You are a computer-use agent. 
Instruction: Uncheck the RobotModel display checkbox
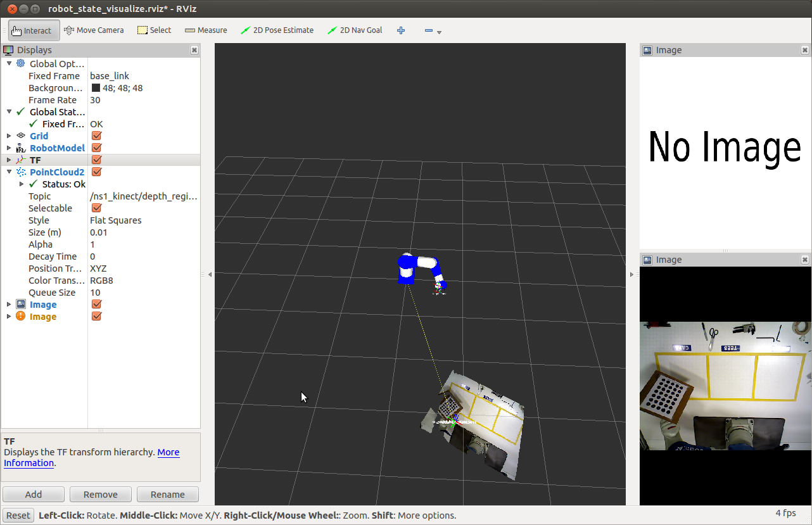click(x=97, y=148)
